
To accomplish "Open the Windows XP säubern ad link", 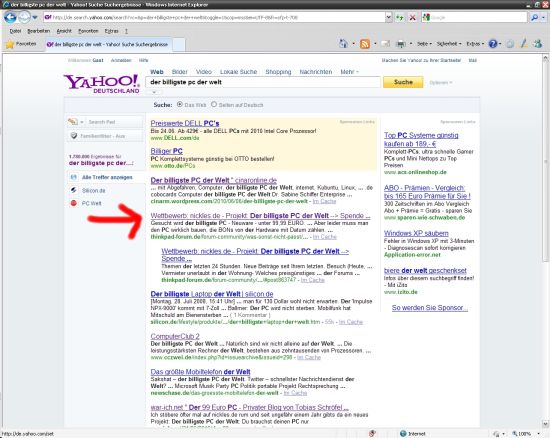I will tap(416, 233).
